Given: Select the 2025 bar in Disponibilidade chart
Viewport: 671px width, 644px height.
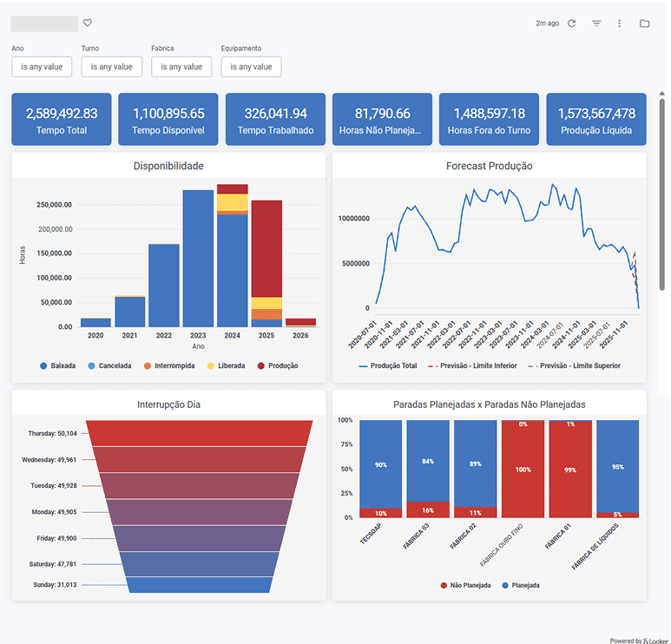Looking at the screenshot, I should coord(266,264).
